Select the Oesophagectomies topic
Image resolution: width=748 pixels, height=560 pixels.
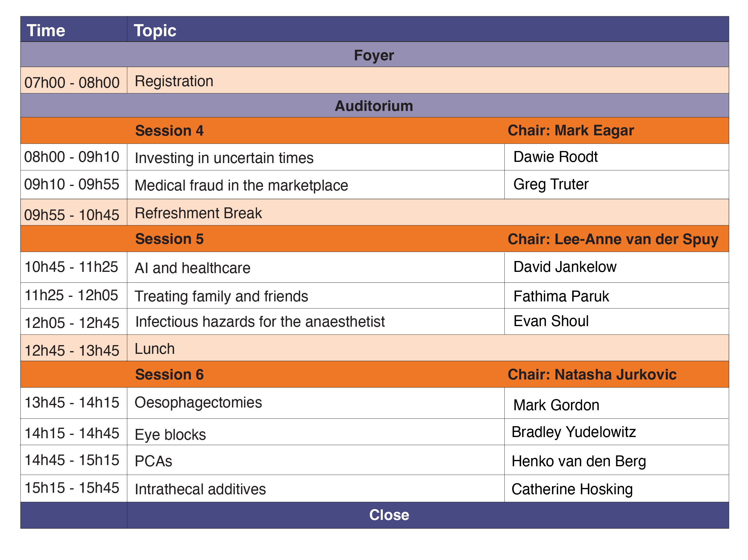tap(198, 402)
